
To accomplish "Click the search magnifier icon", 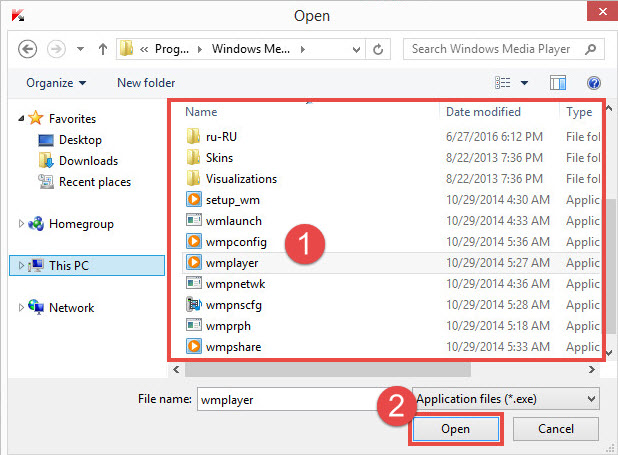I will pyautogui.click(x=590, y=49).
